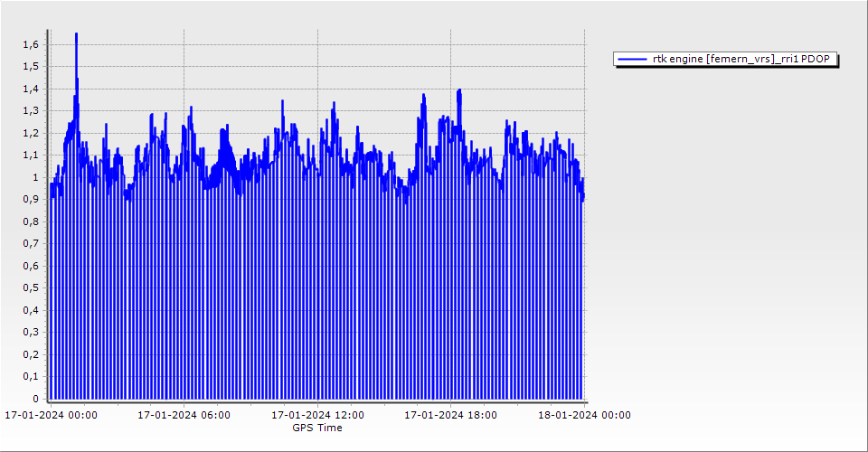Select the '0' y-axis origin label
The image size is (868, 452).
point(34,399)
